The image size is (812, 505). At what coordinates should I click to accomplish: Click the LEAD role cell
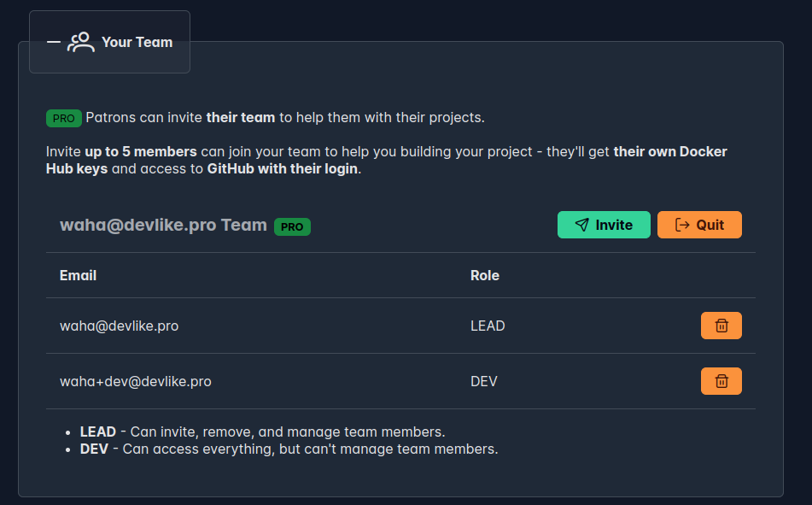click(x=488, y=326)
